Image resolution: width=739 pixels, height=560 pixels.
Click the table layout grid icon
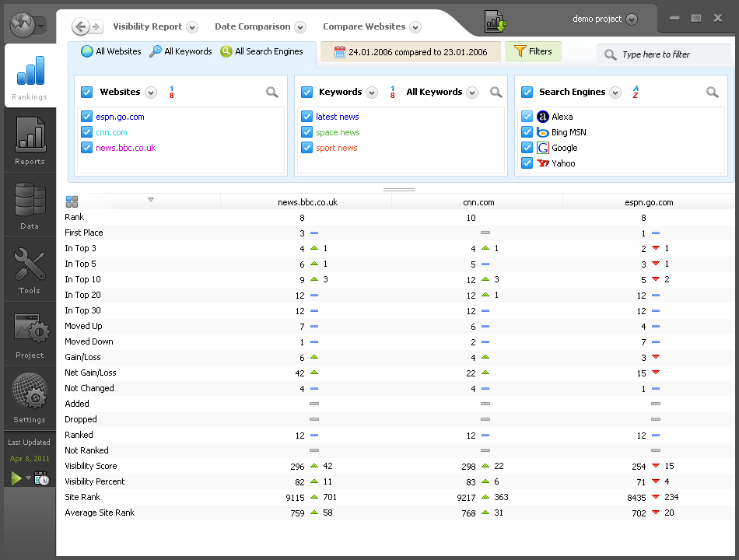coord(72,201)
